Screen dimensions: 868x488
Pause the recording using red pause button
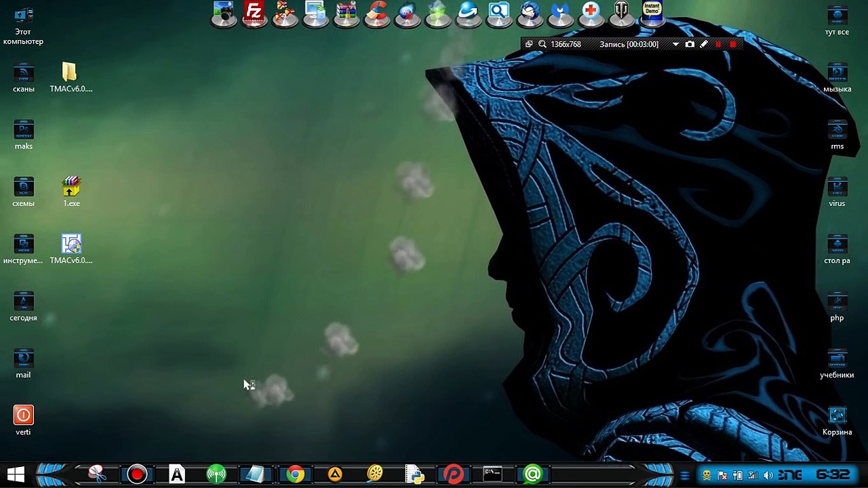tap(718, 44)
